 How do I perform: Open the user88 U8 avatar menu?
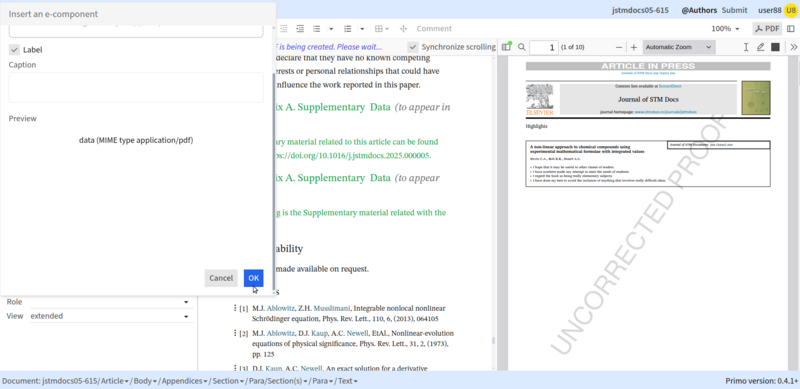791,10
